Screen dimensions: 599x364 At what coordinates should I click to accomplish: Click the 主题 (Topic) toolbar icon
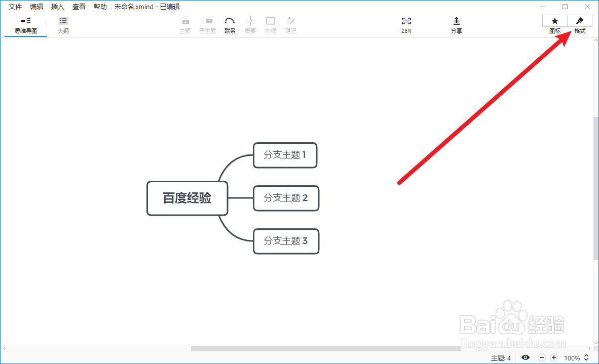[x=185, y=24]
